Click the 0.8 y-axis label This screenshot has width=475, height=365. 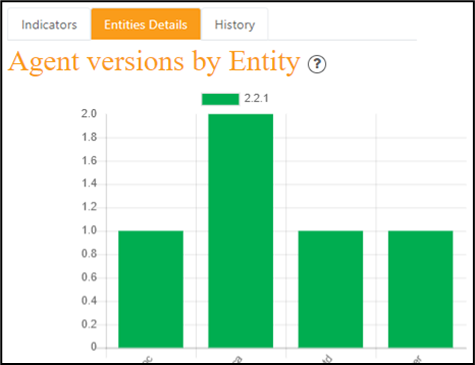[89, 254]
